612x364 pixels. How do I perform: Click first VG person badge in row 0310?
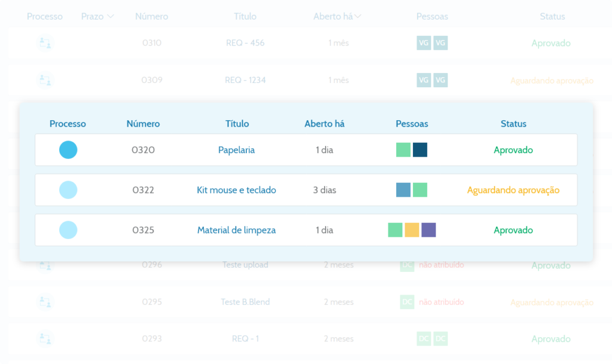point(424,43)
